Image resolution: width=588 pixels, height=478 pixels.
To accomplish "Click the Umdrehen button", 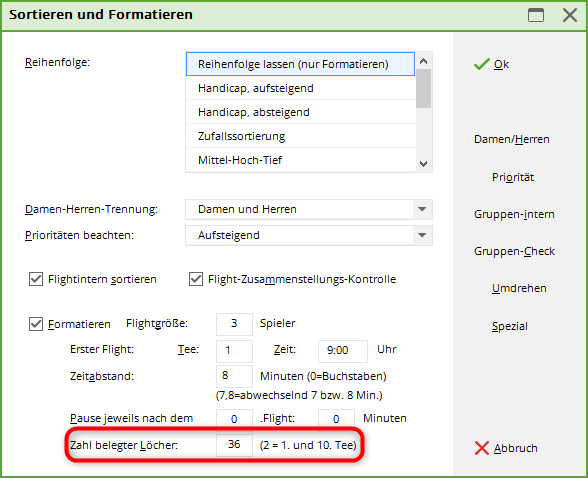I will (519, 288).
